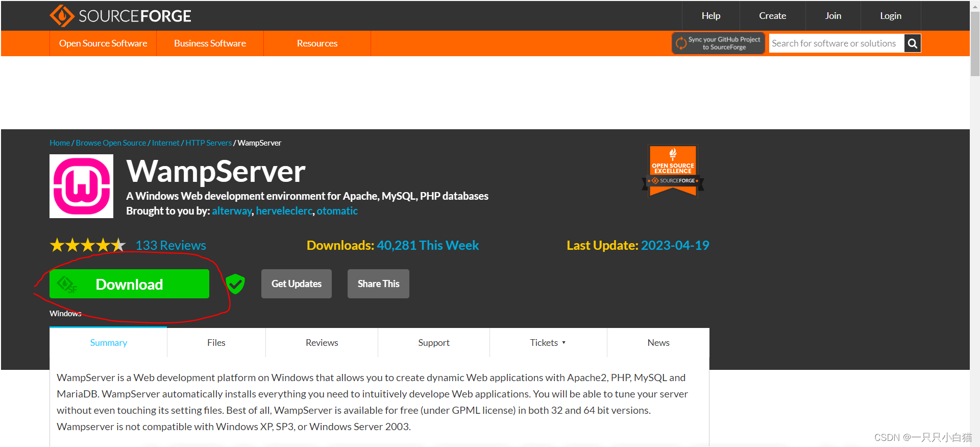
Task: Open the otomatic author link
Action: click(x=337, y=211)
